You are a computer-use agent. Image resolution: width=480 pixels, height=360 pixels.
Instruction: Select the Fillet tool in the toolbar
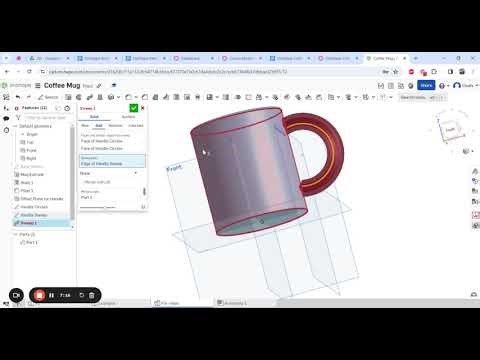click(x=128, y=97)
